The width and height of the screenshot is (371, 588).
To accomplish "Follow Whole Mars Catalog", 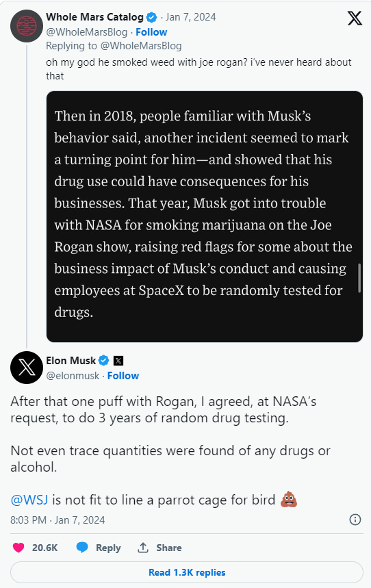I will pyautogui.click(x=151, y=32).
